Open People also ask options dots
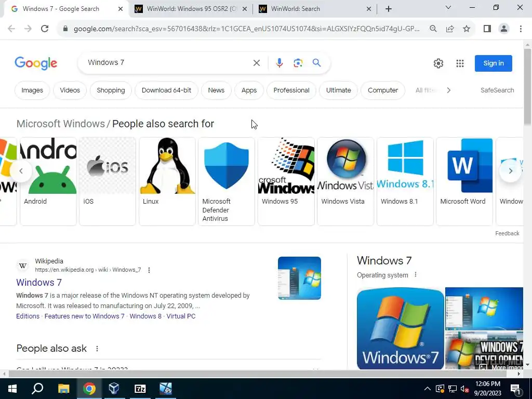The height and width of the screenshot is (399, 532). (97, 349)
